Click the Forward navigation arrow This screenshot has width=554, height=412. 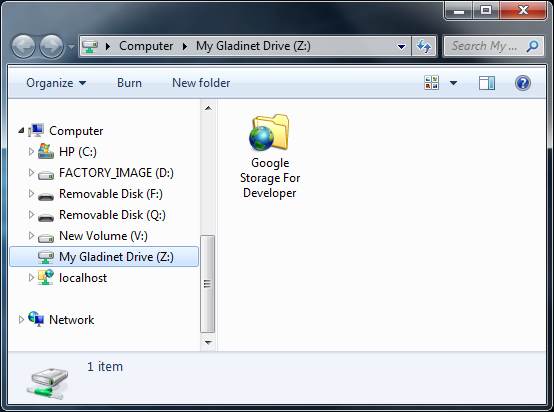tap(51, 46)
